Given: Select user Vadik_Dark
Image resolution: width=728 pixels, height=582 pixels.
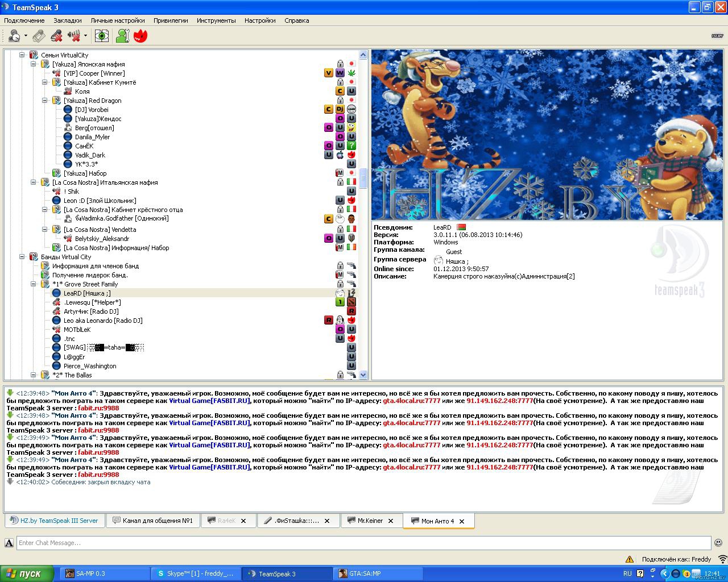Looking at the screenshot, I should pyautogui.click(x=90, y=155).
